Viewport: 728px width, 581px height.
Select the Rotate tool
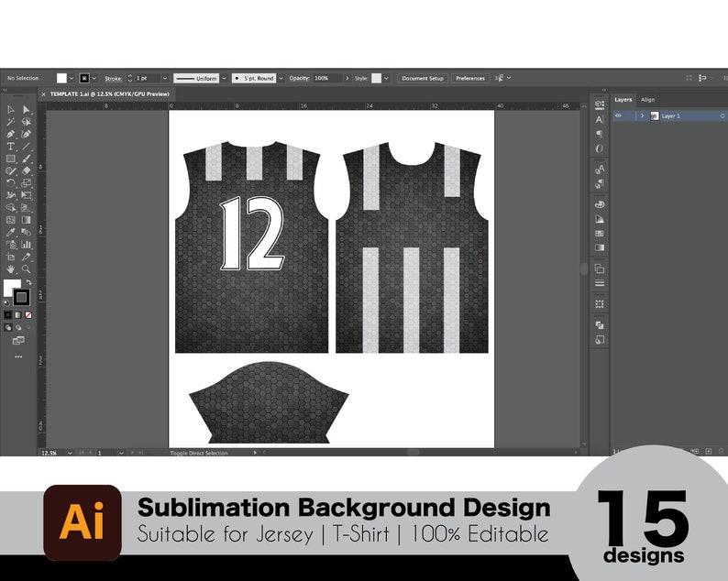(x=11, y=183)
